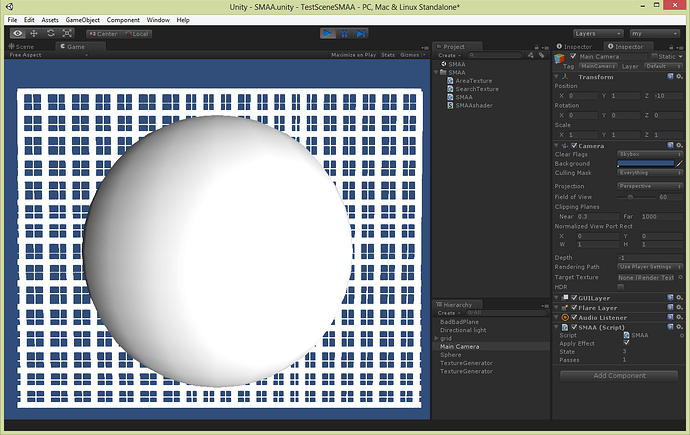Disable the Audio Listener component checkbox

coord(574,317)
